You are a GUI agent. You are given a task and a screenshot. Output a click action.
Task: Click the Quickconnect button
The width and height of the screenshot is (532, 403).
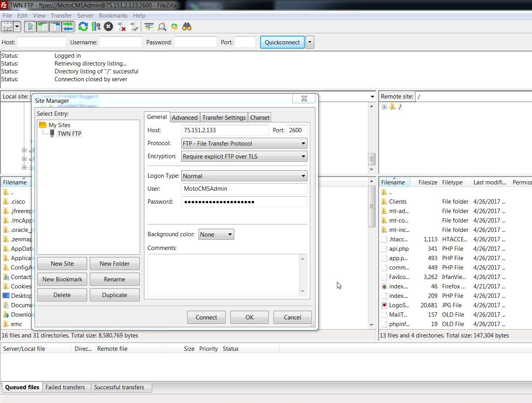coord(282,42)
